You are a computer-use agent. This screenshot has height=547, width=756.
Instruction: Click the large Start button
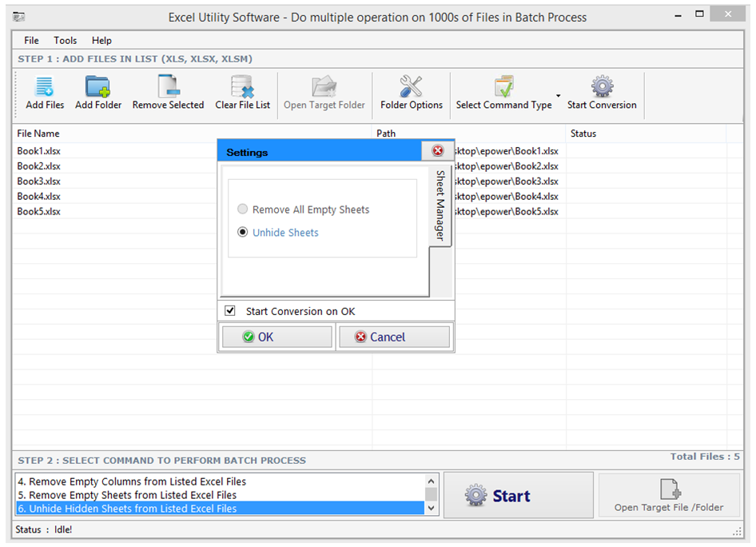519,495
